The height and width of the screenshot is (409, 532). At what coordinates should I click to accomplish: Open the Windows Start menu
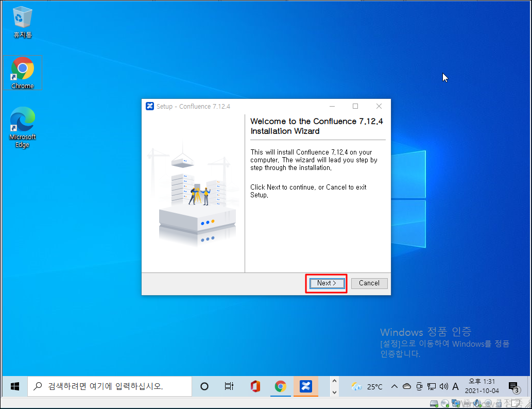coord(15,386)
